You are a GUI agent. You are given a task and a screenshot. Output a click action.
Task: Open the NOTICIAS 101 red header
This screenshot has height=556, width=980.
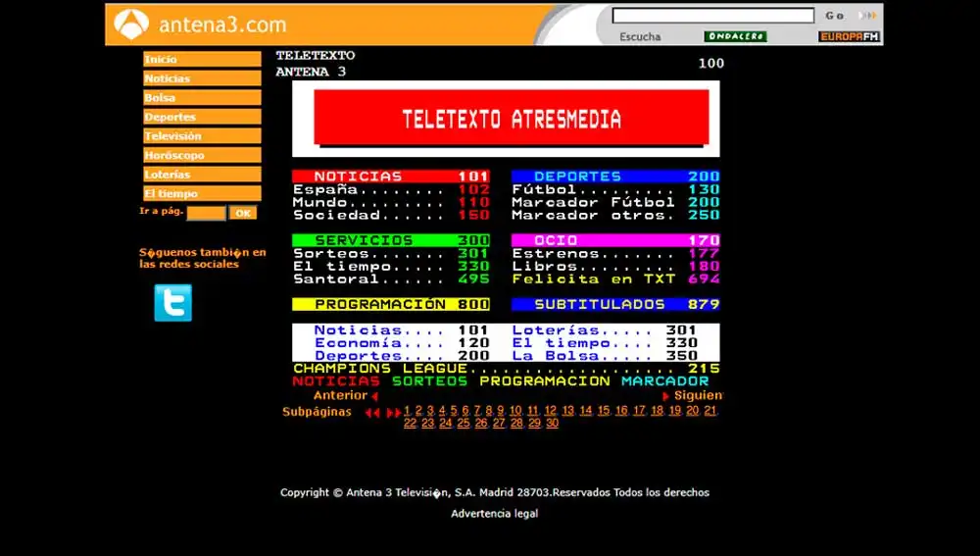click(x=391, y=177)
